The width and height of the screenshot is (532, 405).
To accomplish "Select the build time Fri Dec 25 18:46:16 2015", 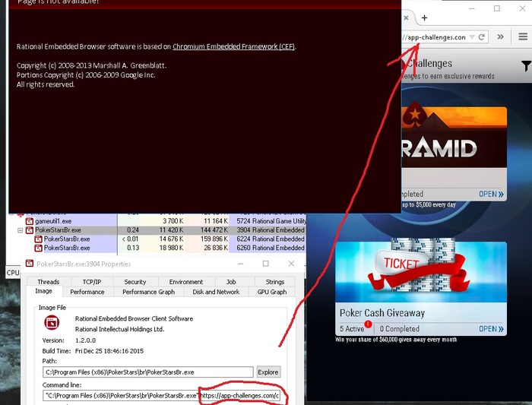I will point(109,351).
